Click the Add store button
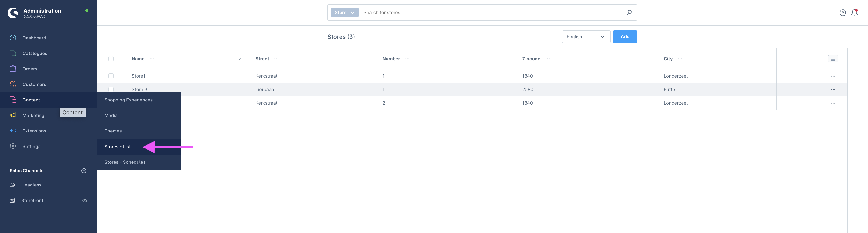This screenshot has width=868, height=233. (x=625, y=37)
